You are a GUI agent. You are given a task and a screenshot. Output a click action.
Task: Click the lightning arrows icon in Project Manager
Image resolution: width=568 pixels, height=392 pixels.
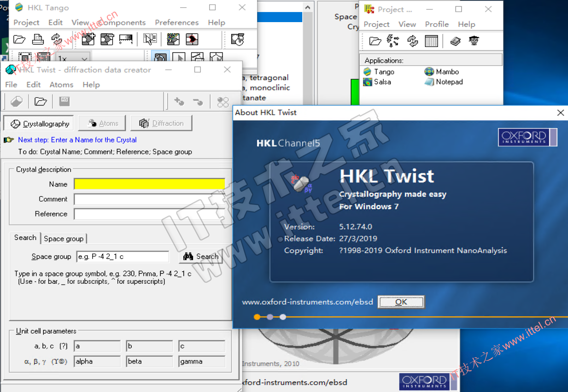[x=393, y=41]
